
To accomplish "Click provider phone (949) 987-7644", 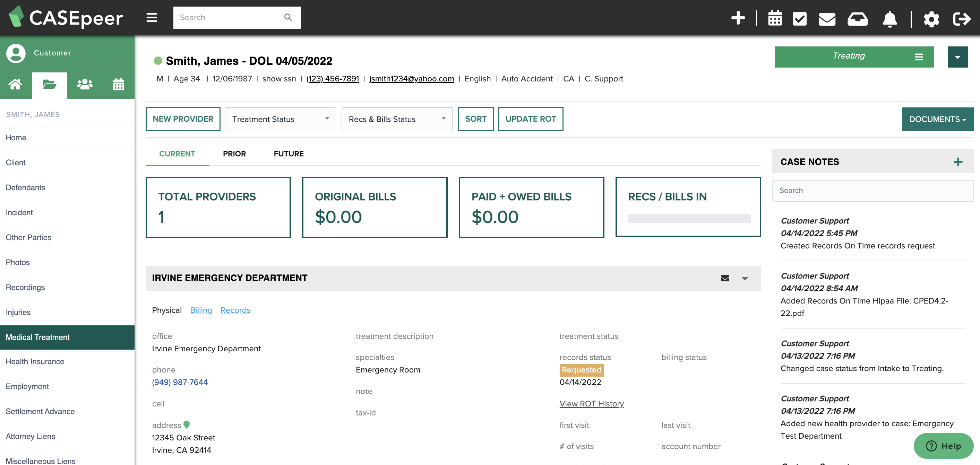I will click(x=180, y=382).
